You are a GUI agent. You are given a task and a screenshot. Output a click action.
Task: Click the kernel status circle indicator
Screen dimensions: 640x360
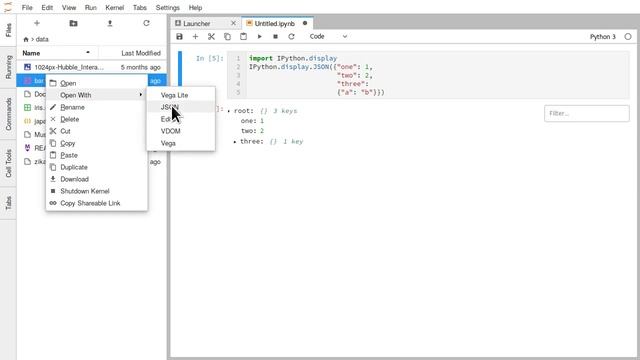pyautogui.click(x=628, y=37)
